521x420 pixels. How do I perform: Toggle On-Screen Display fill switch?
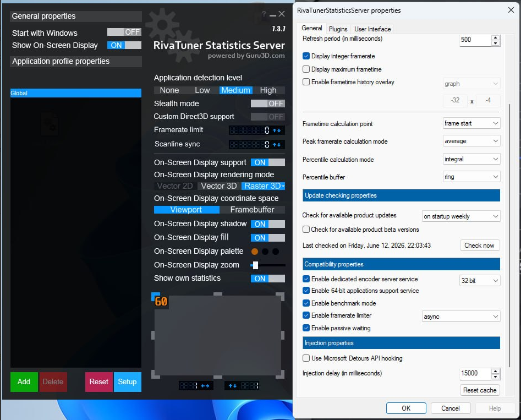(268, 238)
